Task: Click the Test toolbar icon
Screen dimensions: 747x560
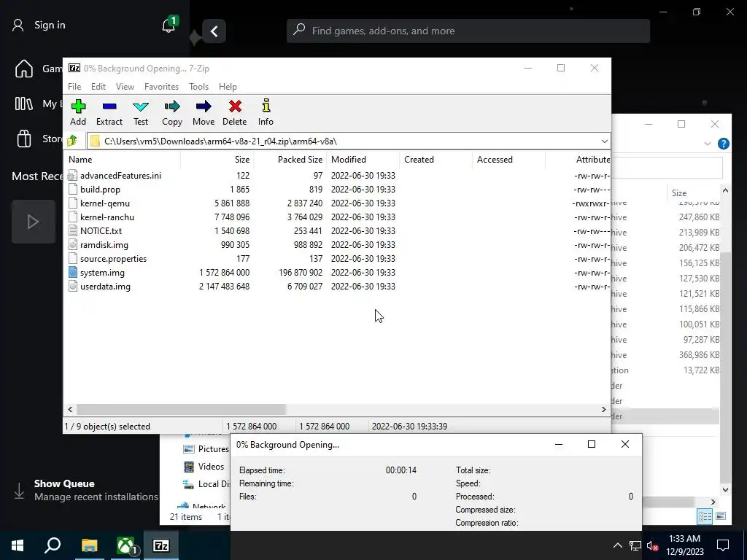Action: click(141, 112)
